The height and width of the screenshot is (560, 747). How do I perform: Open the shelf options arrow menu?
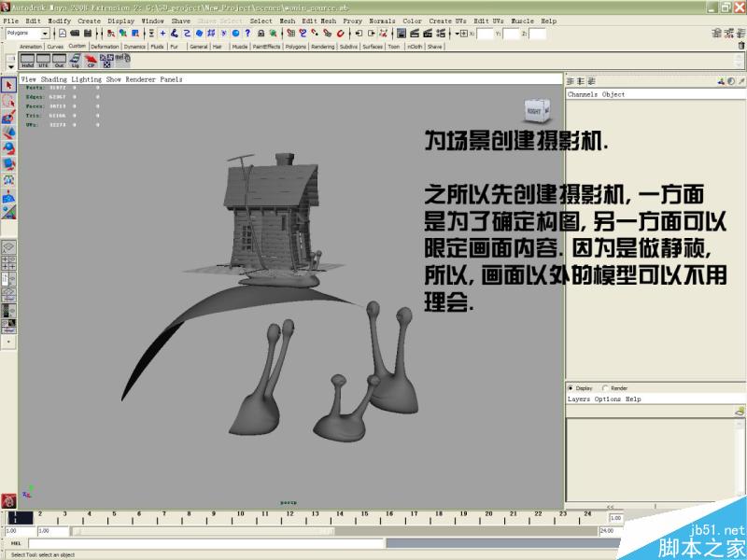pos(10,66)
